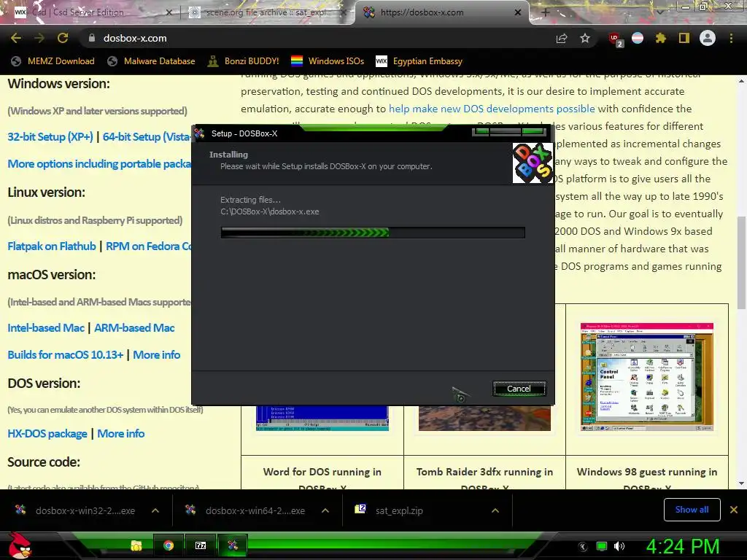Select DOSBox-X setup taskbar icon
This screenshot has width=747, height=560.
[x=233, y=545]
